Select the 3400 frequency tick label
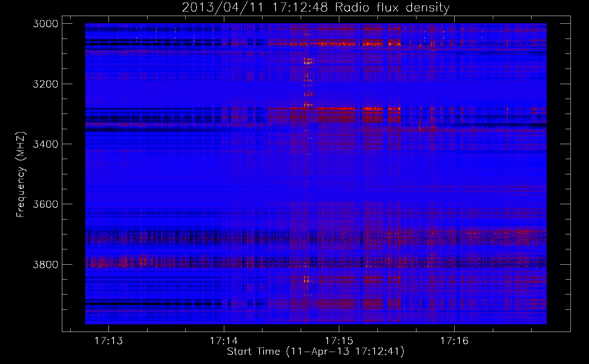The width and height of the screenshot is (589, 364). [46, 144]
